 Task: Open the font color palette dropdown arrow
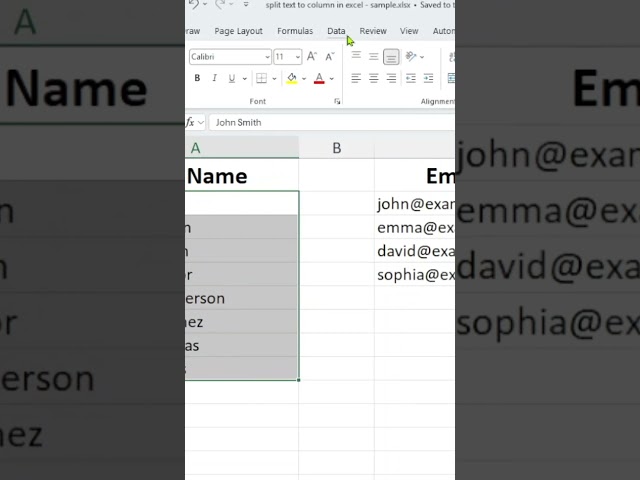[332, 78]
